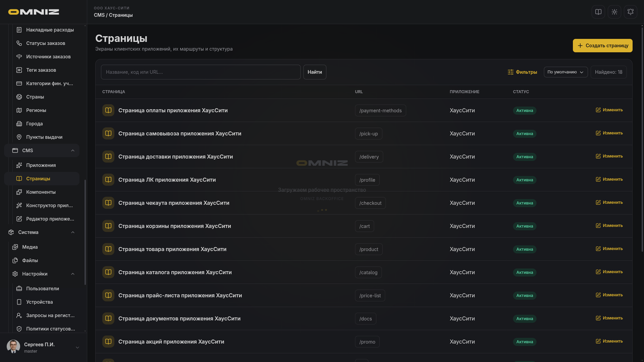Screen dimensions: 644x362
Task: Collapse the Система section in sidebar
Action: pyautogui.click(x=72, y=232)
